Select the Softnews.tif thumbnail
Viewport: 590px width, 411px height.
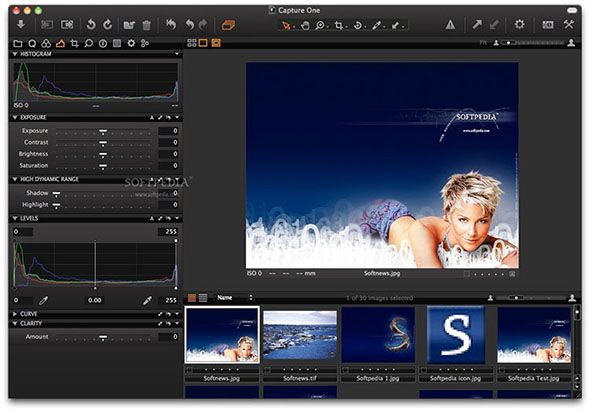[300, 335]
